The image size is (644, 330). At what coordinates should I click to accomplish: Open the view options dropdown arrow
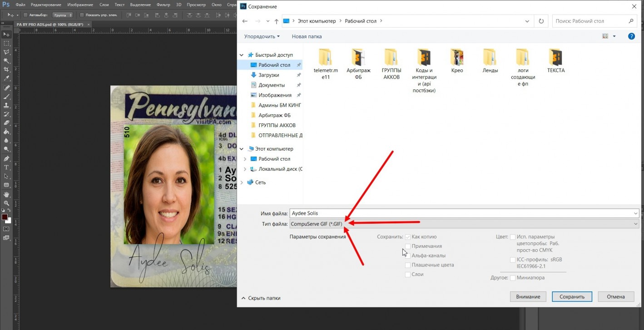[x=614, y=36]
